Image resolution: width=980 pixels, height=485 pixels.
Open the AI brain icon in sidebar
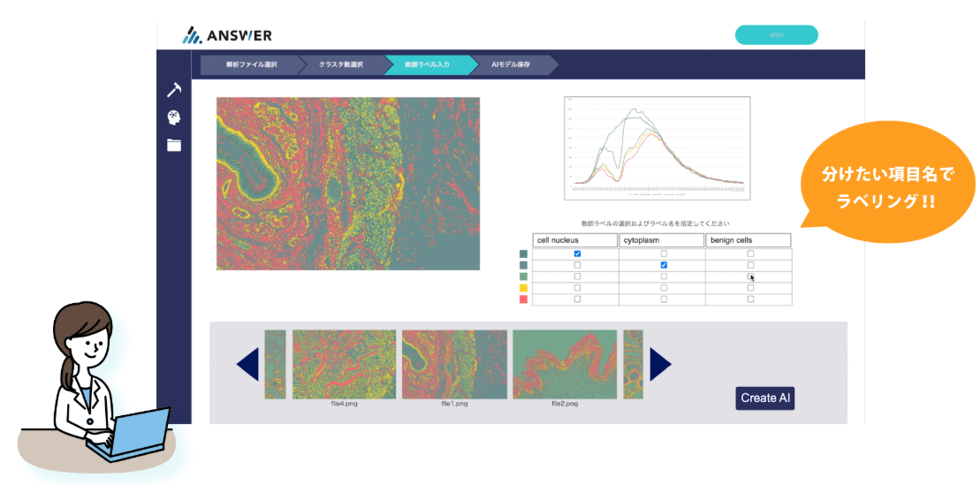tap(174, 117)
